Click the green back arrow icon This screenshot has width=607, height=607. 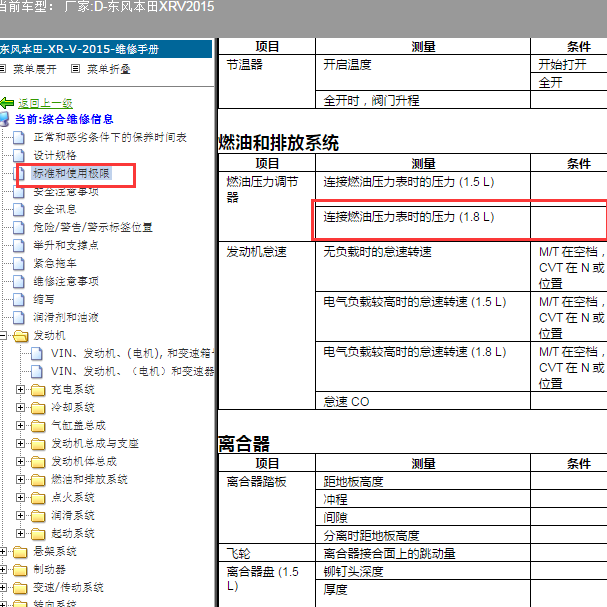tap(7, 103)
